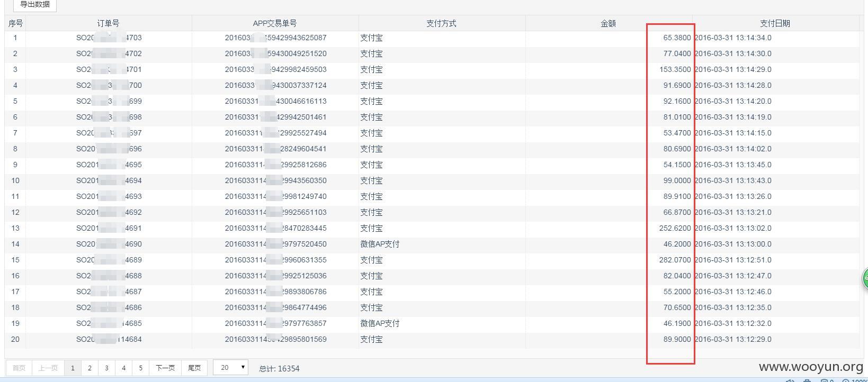Click order number ending 4703

point(109,38)
